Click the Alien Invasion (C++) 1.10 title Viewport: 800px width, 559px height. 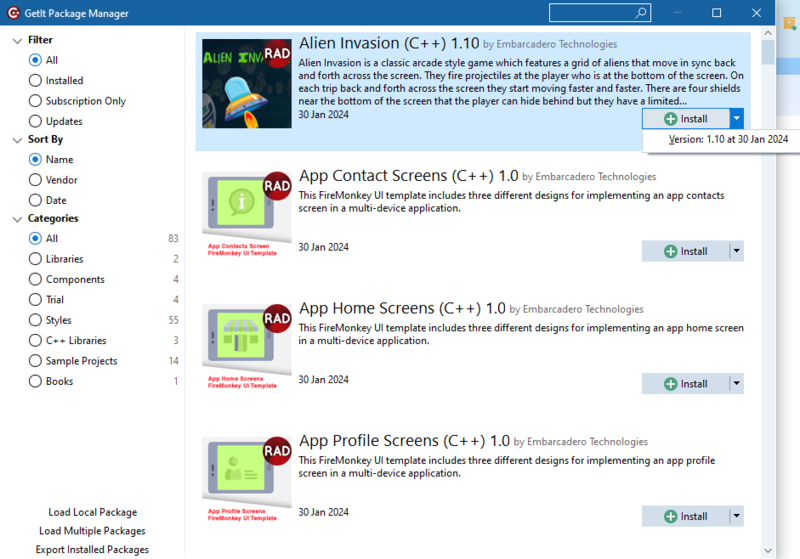(x=389, y=43)
